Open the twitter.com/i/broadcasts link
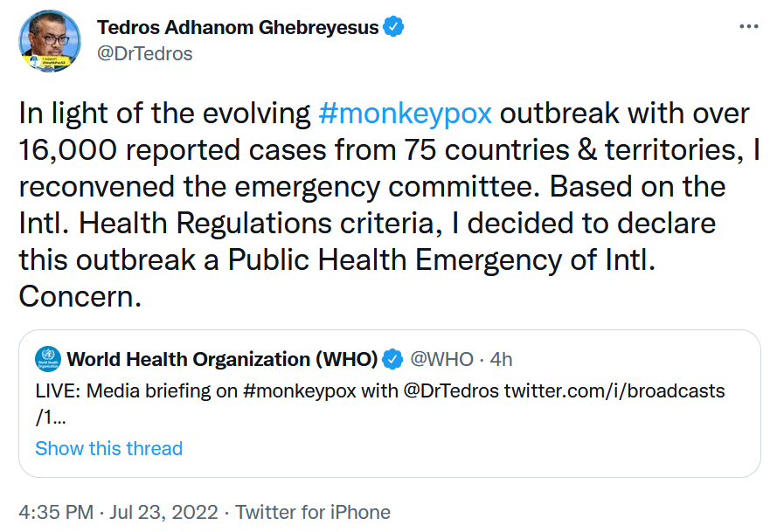The height and width of the screenshot is (532, 777). (x=614, y=391)
